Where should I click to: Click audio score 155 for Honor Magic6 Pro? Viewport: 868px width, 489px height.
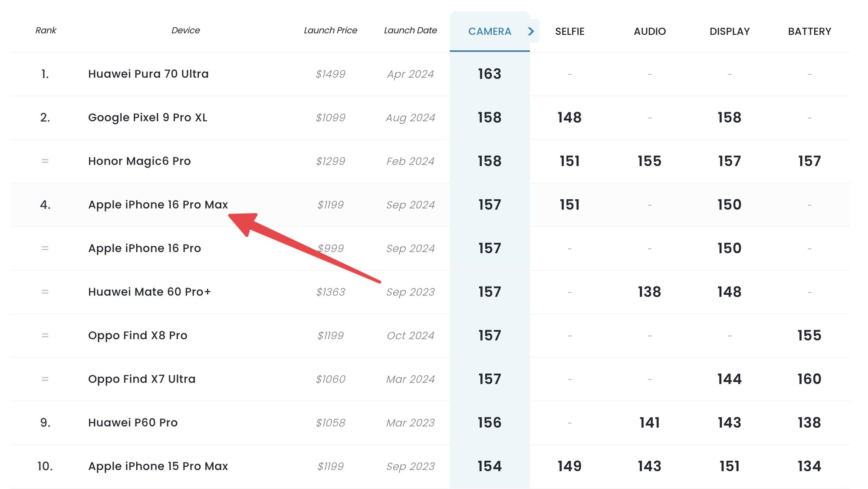coord(649,161)
